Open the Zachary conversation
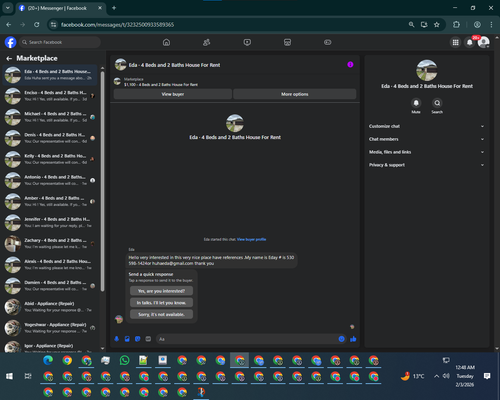Image resolution: width=500 pixels, height=400 pixels. [x=50, y=243]
